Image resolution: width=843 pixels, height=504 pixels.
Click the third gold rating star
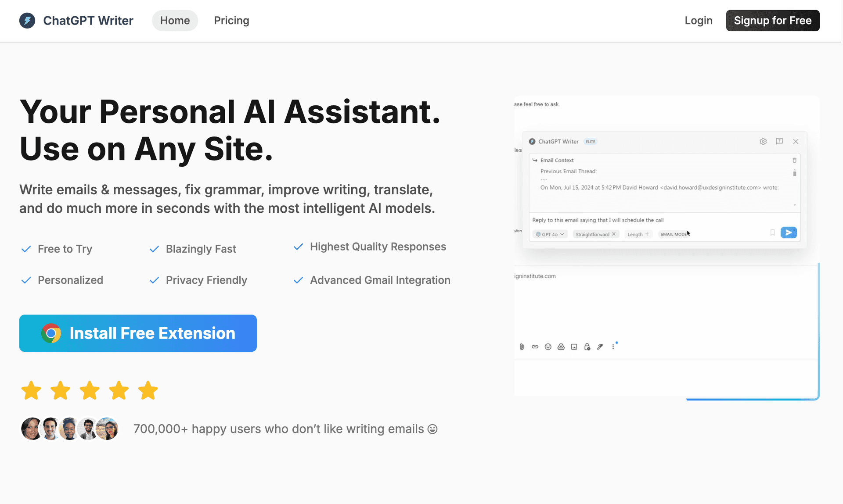(x=90, y=390)
